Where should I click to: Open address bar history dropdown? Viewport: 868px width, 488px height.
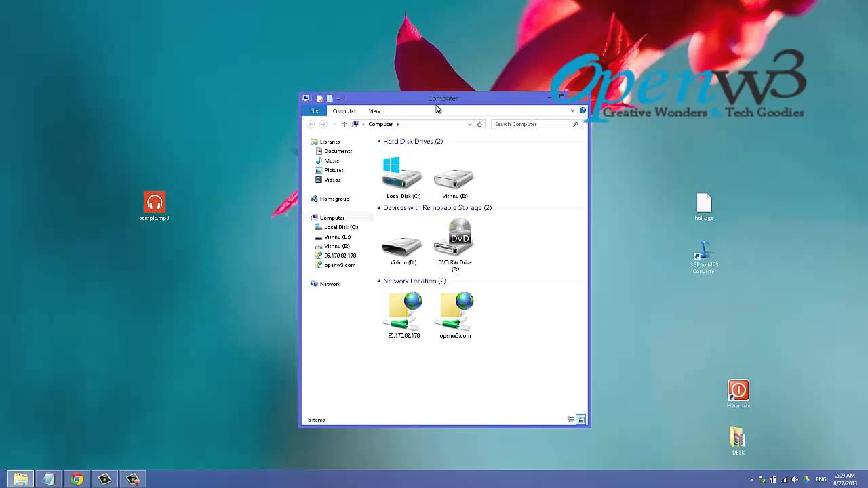click(x=469, y=124)
